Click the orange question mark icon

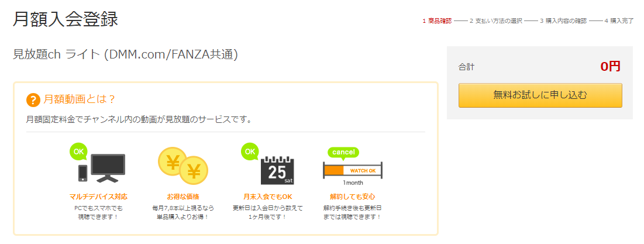(33, 99)
